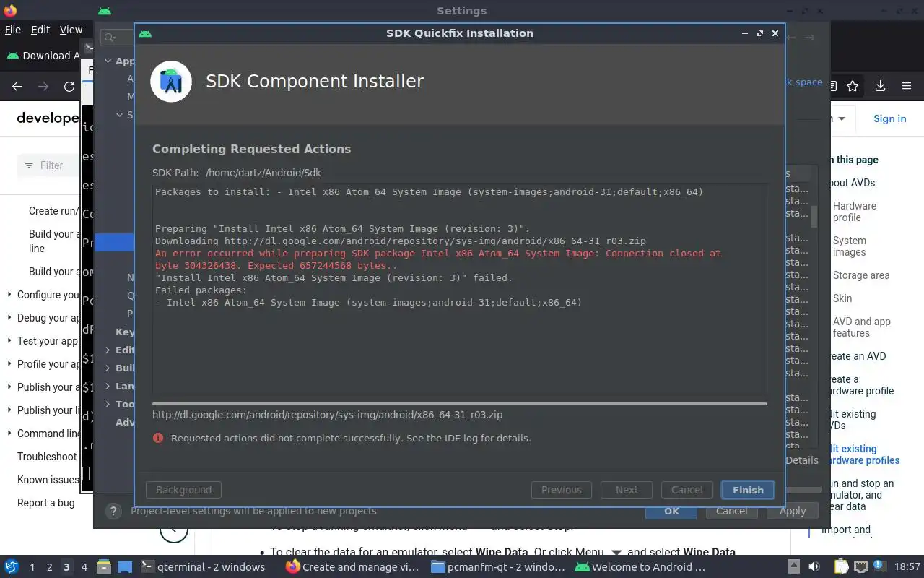Switch to the qterminal taskbar entry
The width and height of the screenshot is (924, 578).
203,567
